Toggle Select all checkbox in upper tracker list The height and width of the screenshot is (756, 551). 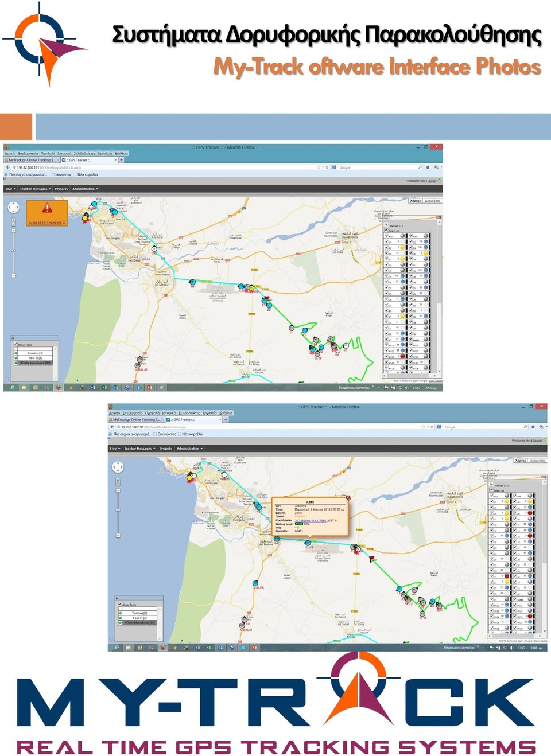pyautogui.click(x=387, y=231)
